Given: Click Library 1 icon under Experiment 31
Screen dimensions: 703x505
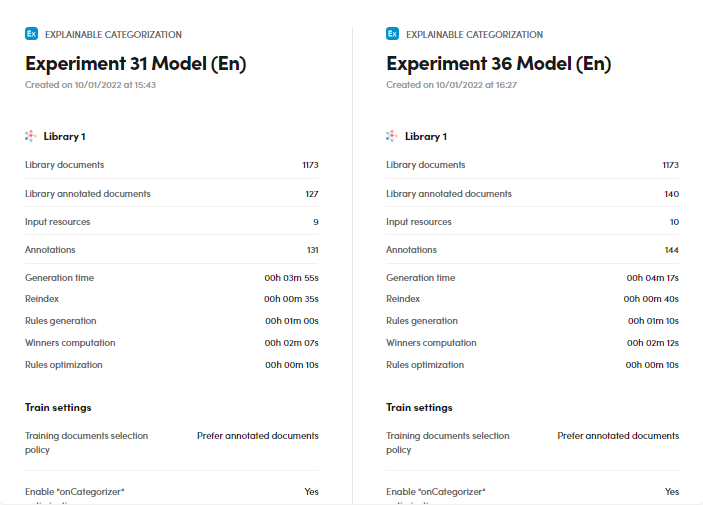Looking at the screenshot, I should [31, 136].
